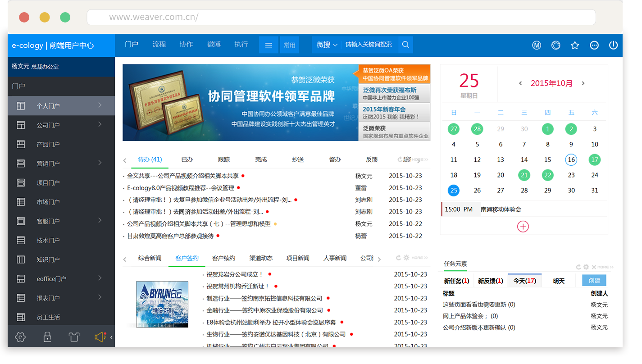The height and width of the screenshot is (364, 642).
Task: Click the browser address bar
Action: [x=341, y=18]
